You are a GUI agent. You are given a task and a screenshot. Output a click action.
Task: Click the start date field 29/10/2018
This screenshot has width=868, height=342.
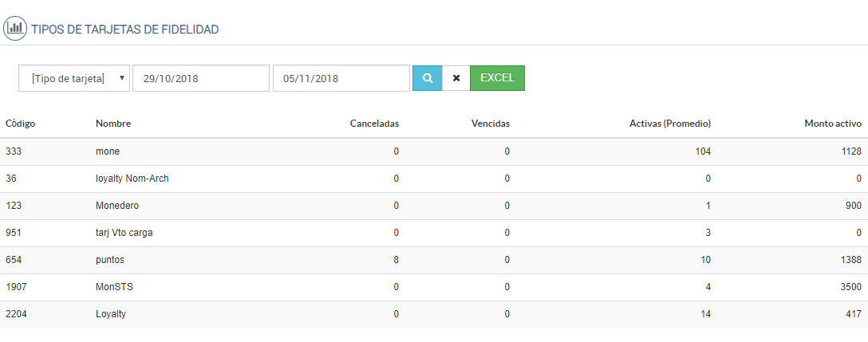[x=201, y=78]
